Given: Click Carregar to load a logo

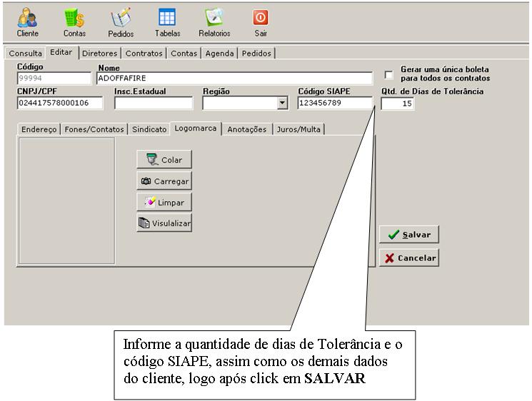Looking at the screenshot, I should pyautogui.click(x=164, y=181).
